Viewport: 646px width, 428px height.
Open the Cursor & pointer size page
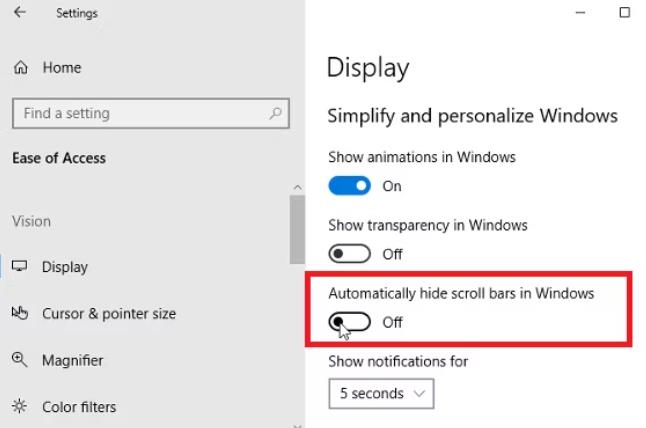(x=109, y=314)
